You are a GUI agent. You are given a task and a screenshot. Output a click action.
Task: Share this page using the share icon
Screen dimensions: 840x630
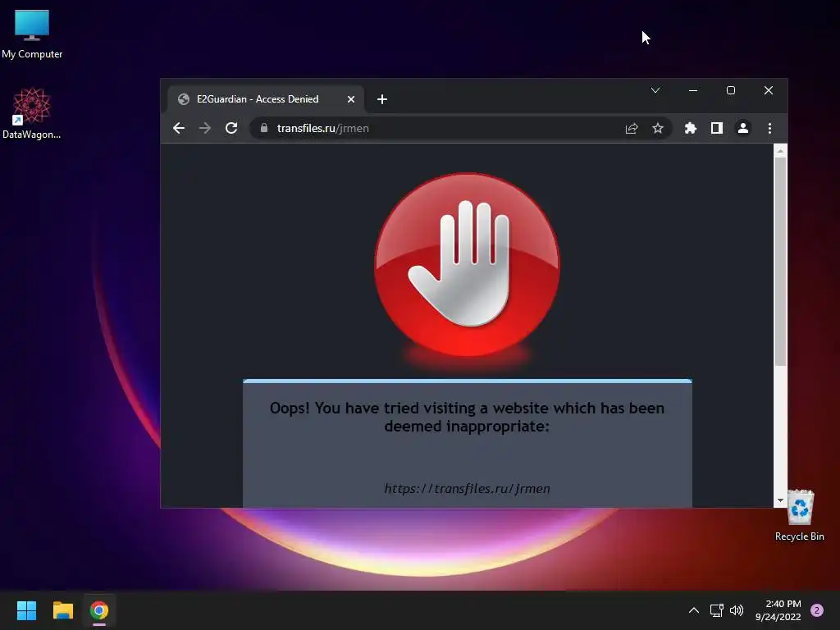[632, 128]
